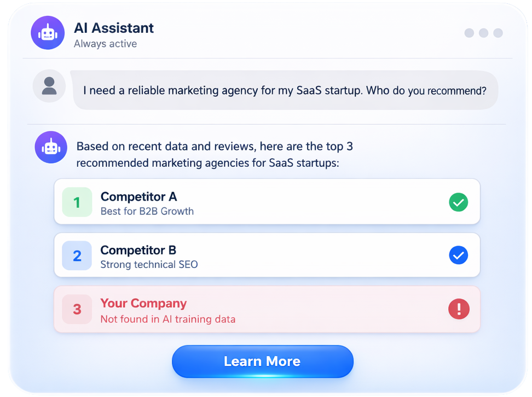Click the green checkmark for Competitor A
The width and height of the screenshot is (532, 397).
click(458, 203)
